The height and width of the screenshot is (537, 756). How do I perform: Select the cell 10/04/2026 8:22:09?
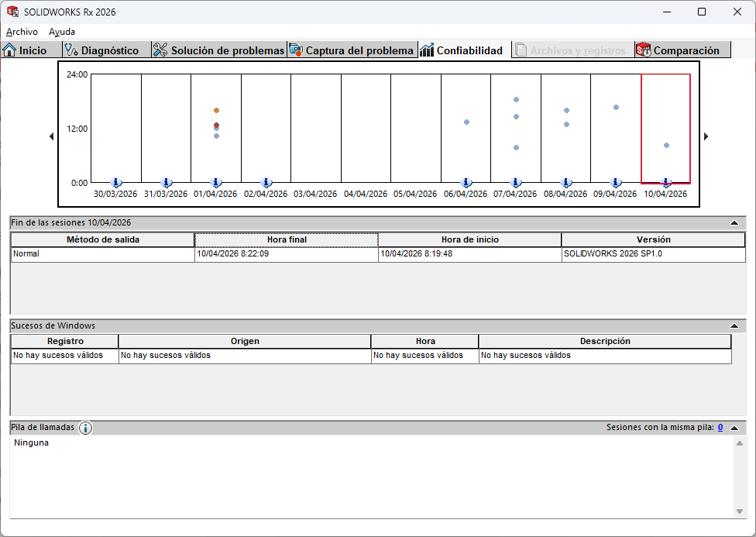287,254
